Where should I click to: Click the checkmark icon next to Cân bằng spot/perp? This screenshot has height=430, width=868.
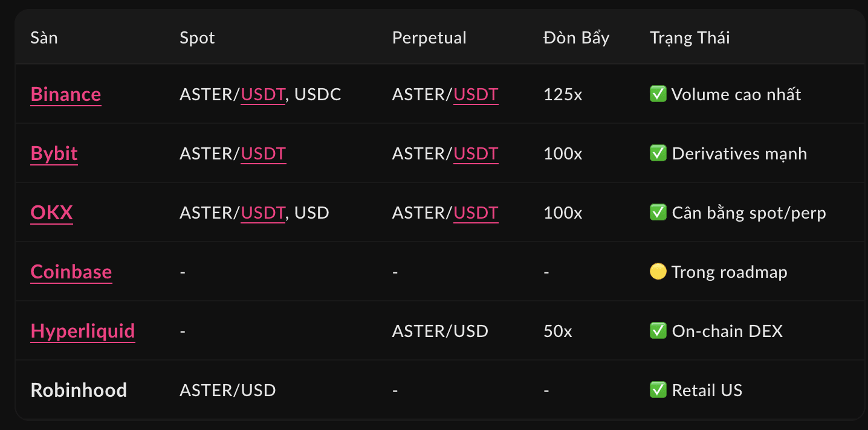[x=658, y=213]
